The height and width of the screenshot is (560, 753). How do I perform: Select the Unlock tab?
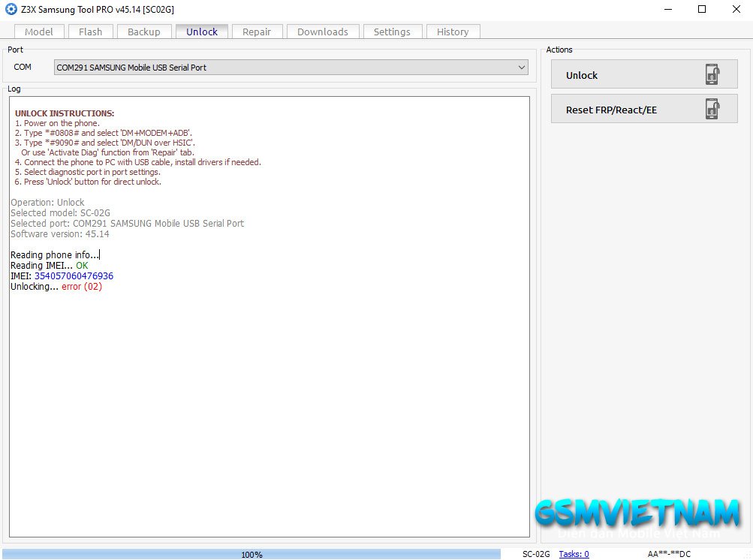click(x=202, y=32)
